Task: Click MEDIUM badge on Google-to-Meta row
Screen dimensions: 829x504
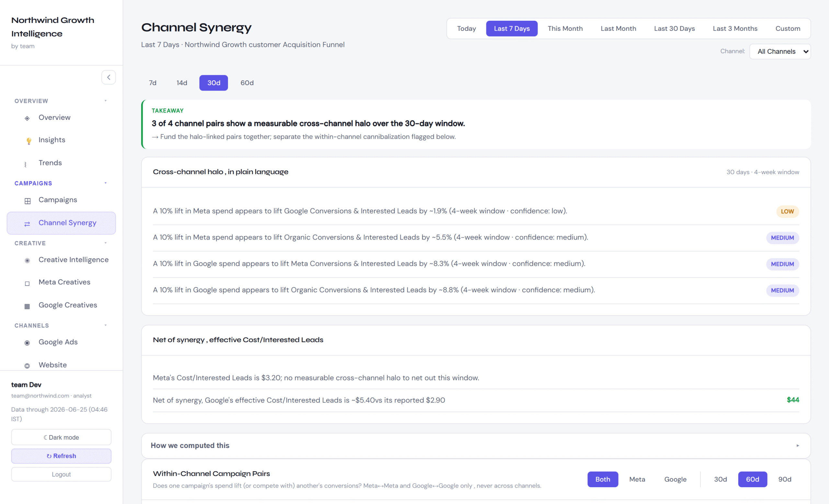Action: pyautogui.click(x=782, y=264)
